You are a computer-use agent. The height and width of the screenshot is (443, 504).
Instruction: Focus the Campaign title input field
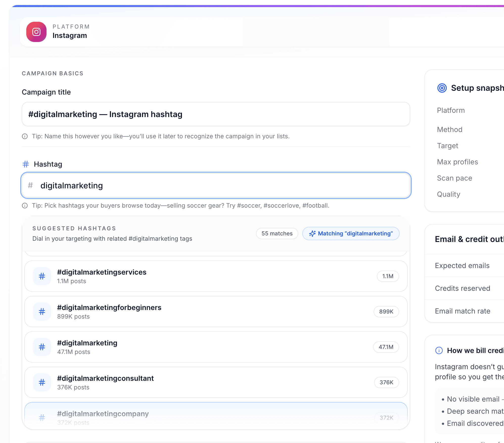216,114
